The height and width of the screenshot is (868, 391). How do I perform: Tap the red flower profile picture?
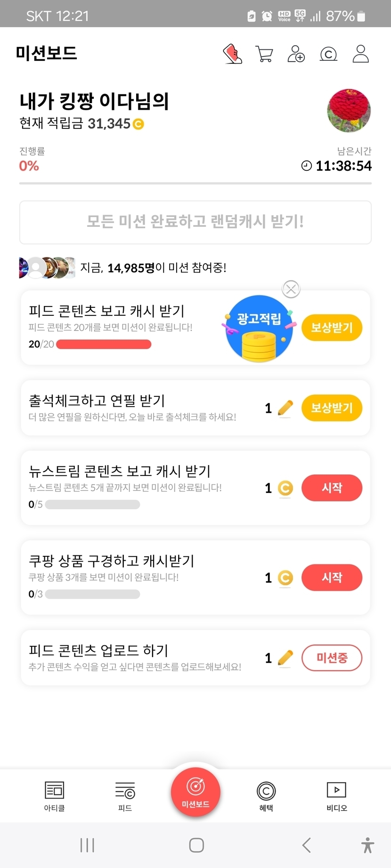point(349,111)
